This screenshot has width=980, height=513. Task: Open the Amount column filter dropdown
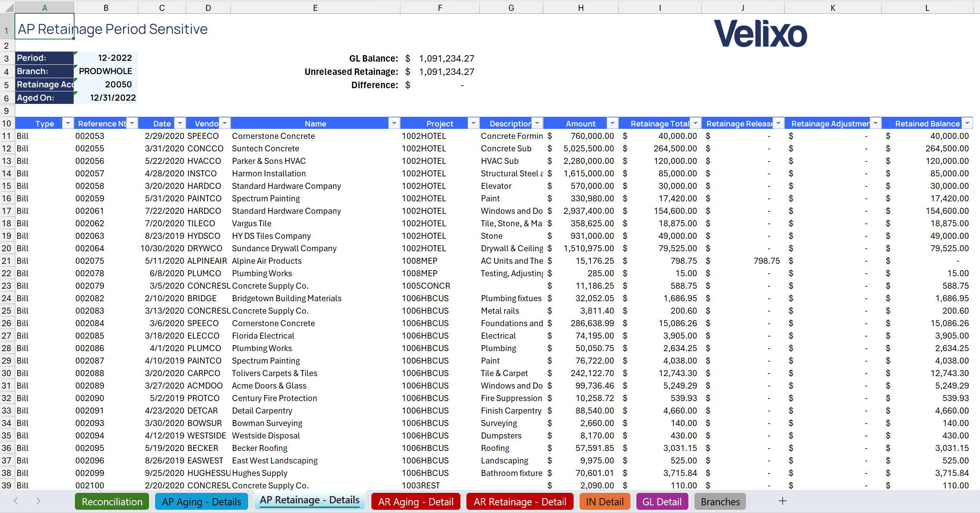612,123
